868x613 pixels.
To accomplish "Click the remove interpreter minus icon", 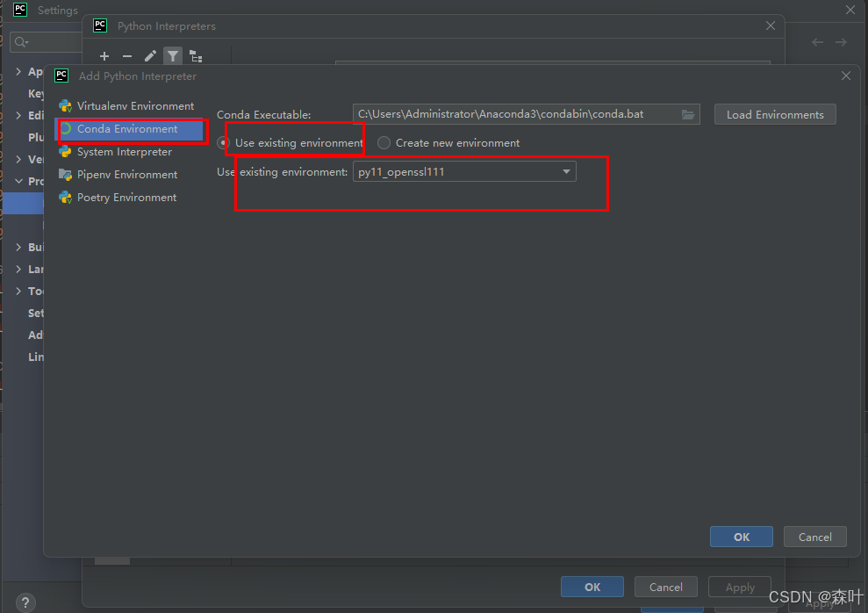I will tap(126, 56).
